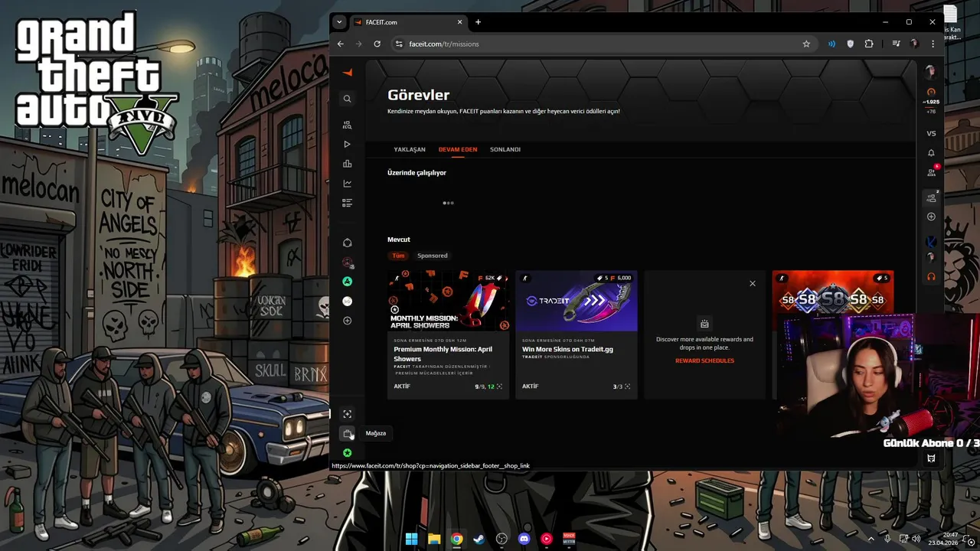The height and width of the screenshot is (551, 980).
Task: Click the 3/3 progress text on Tradeit card
Action: coord(617,386)
